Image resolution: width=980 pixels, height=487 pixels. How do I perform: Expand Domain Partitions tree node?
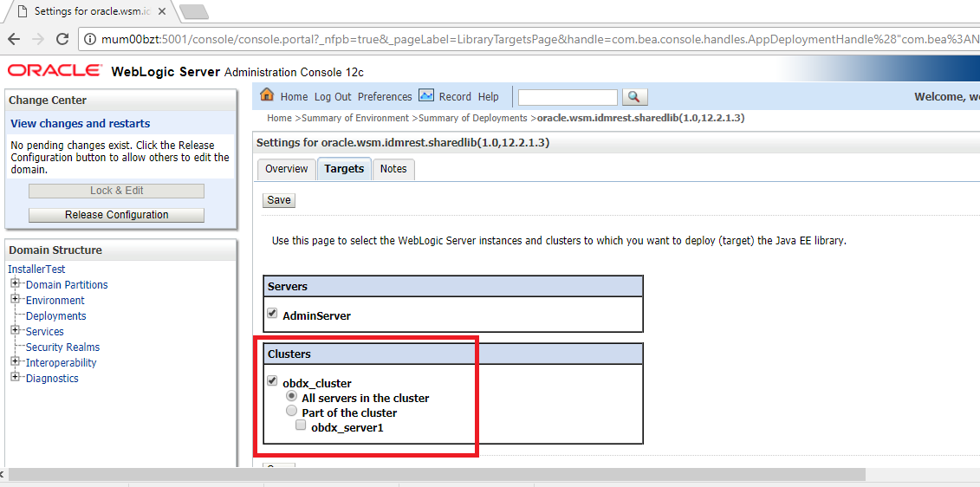(16, 283)
